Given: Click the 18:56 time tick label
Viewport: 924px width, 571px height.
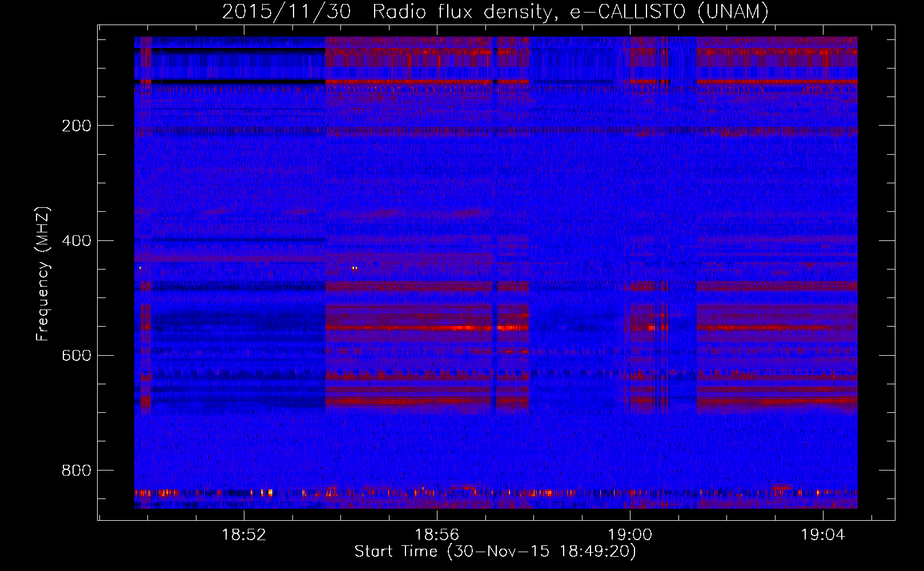Looking at the screenshot, I should click(437, 535).
